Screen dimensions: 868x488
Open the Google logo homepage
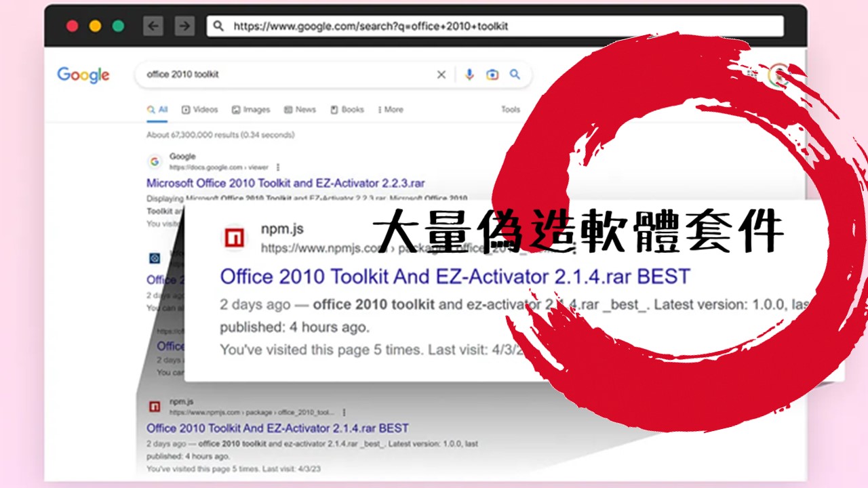[x=83, y=75]
